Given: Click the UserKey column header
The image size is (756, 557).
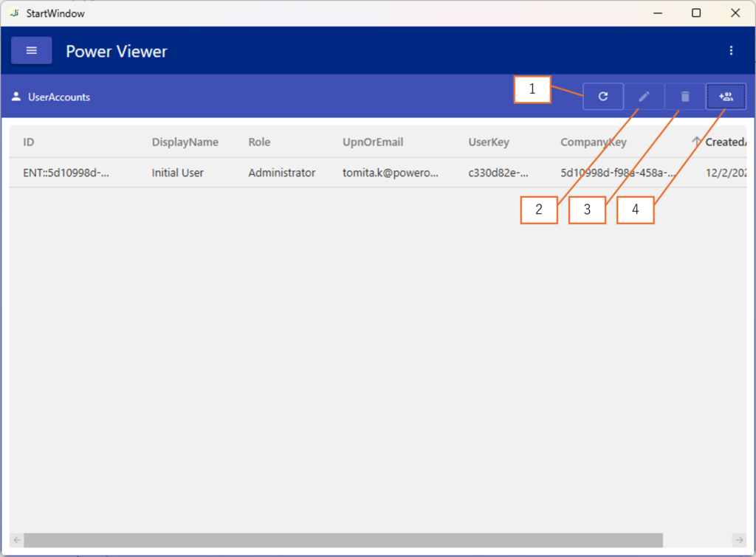Looking at the screenshot, I should click(x=489, y=142).
